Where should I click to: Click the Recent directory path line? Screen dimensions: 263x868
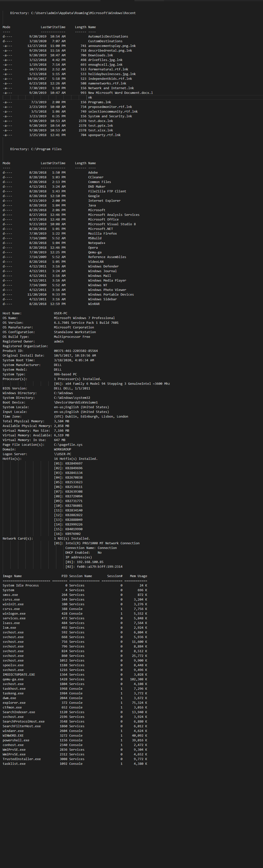[73, 13]
